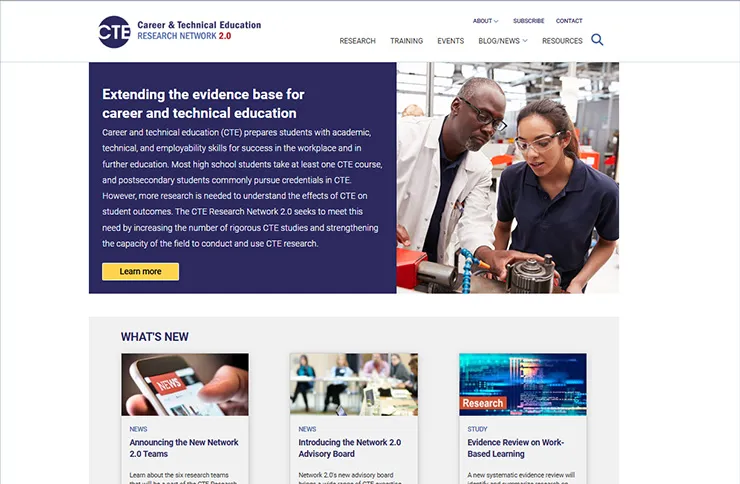This screenshot has width=740, height=484.
Task: Click the CTE Research Network logo
Action: [x=179, y=32]
